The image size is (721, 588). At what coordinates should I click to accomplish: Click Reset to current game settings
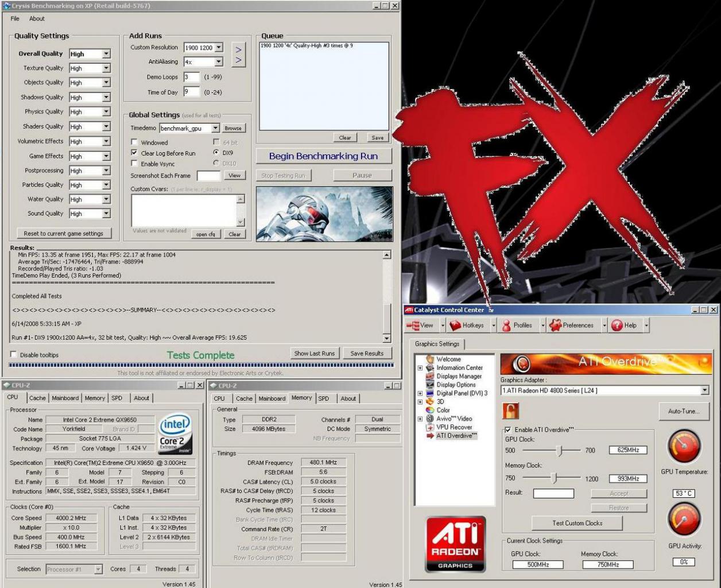click(64, 234)
